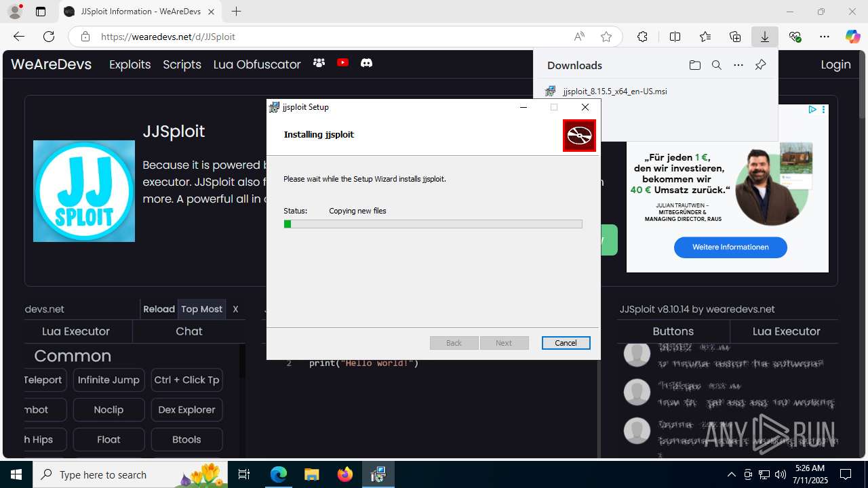Open Exploits menu on WeAreDevs
Image resolution: width=868 pixels, height=488 pixels.
click(x=130, y=64)
